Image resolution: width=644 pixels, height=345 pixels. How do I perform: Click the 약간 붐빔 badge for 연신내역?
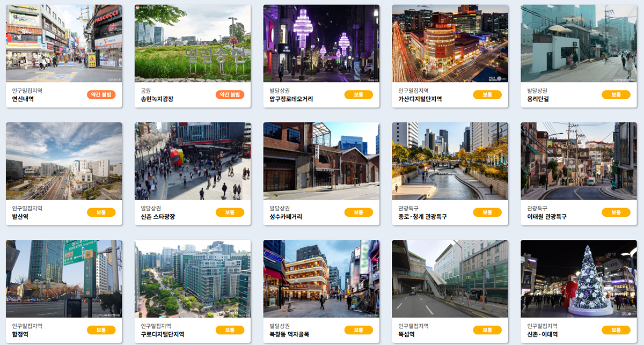[101, 95]
